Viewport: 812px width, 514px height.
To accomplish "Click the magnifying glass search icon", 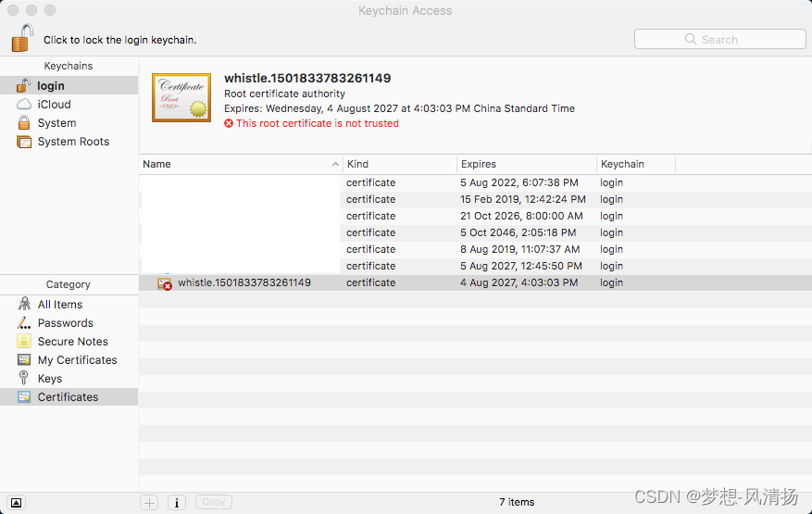I will click(x=691, y=40).
